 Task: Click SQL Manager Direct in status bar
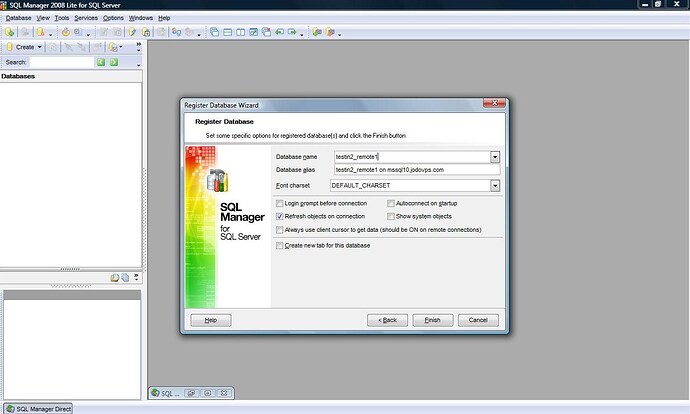click(x=38, y=409)
